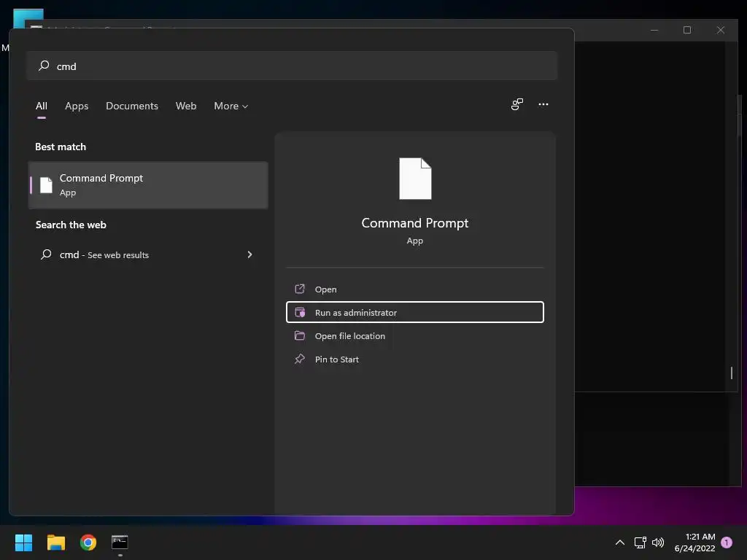This screenshot has width=747, height=560.
Task: Click the Command Prompt title in preview pane
Action: (x=415, y=223)
